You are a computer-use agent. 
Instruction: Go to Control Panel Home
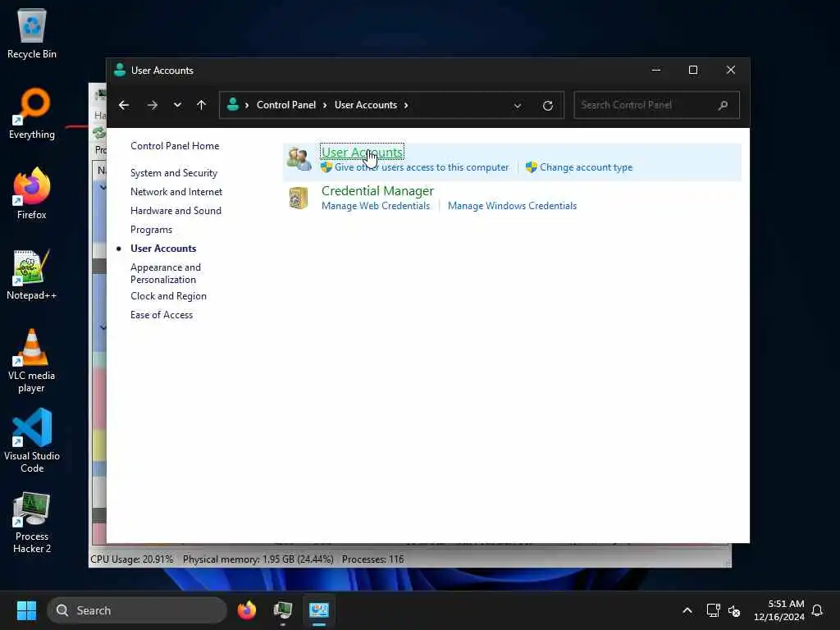[x=175, y=146]
